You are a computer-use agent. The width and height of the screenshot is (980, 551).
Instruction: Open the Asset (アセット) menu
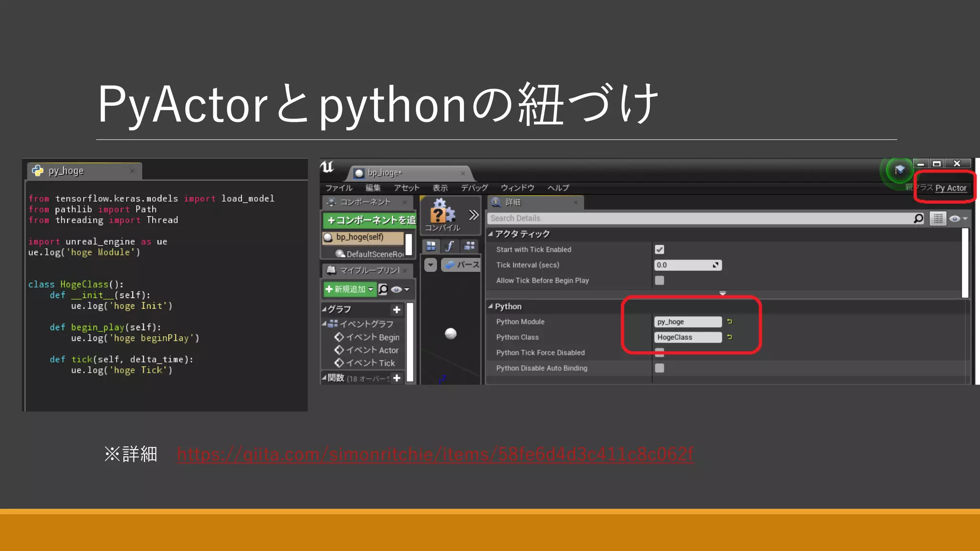click(x=407, y=188)
